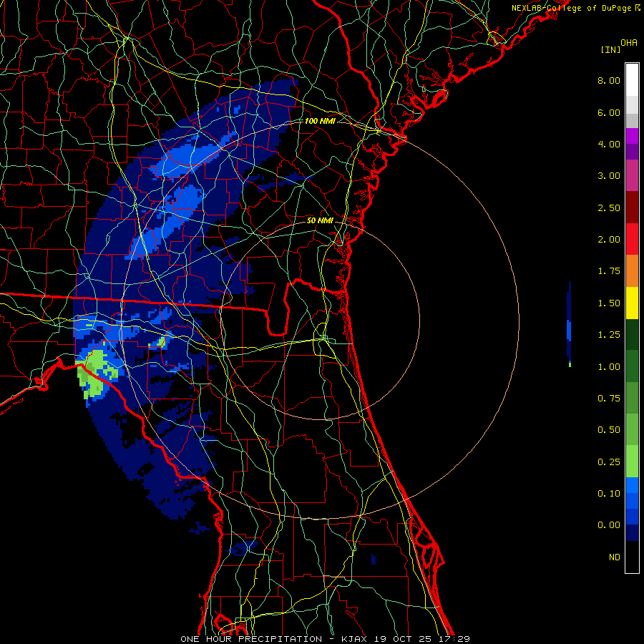The image size is (644, 644).
Task: Pick the white top color bar segment
Action: [632, 79]
